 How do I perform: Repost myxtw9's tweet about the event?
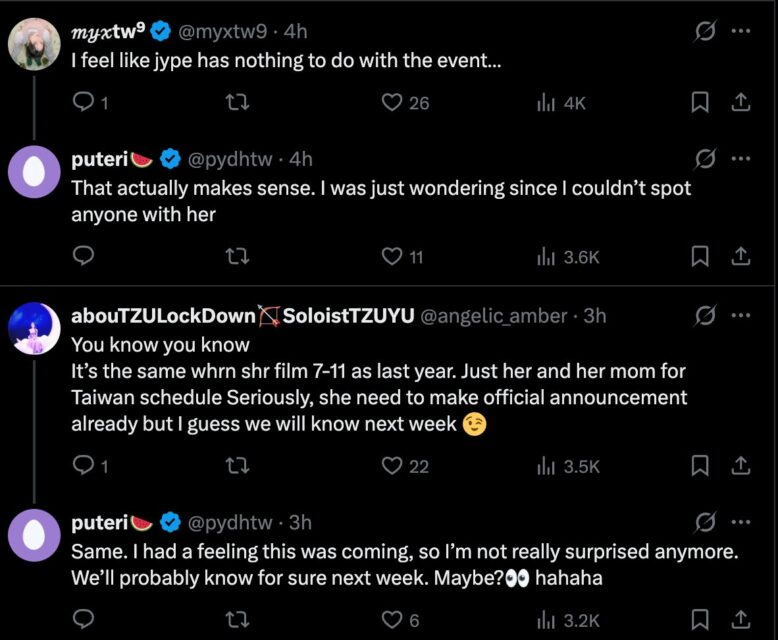point(237,103)
